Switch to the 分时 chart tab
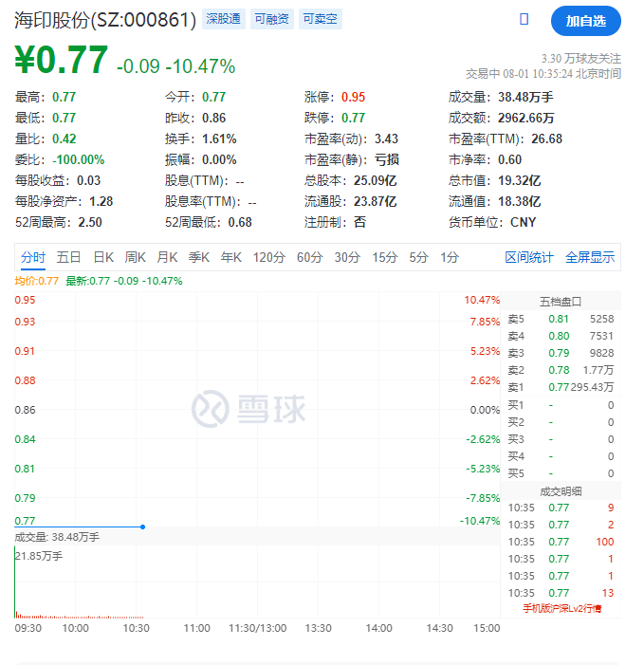This screenshot has width=644, height=665. (x=33, y=257)
